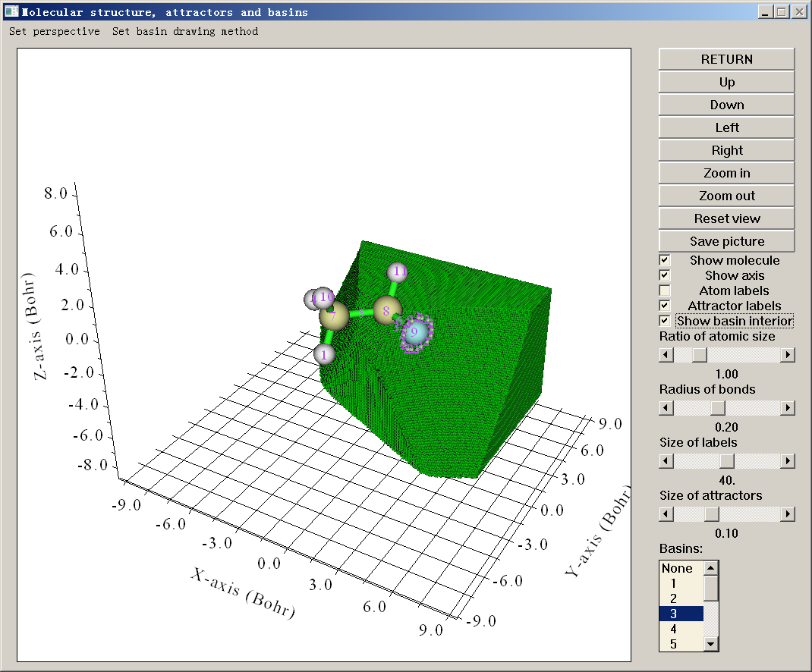Click attractor 7 atom sphere
The image size is (812, 672).
(333, 316)
